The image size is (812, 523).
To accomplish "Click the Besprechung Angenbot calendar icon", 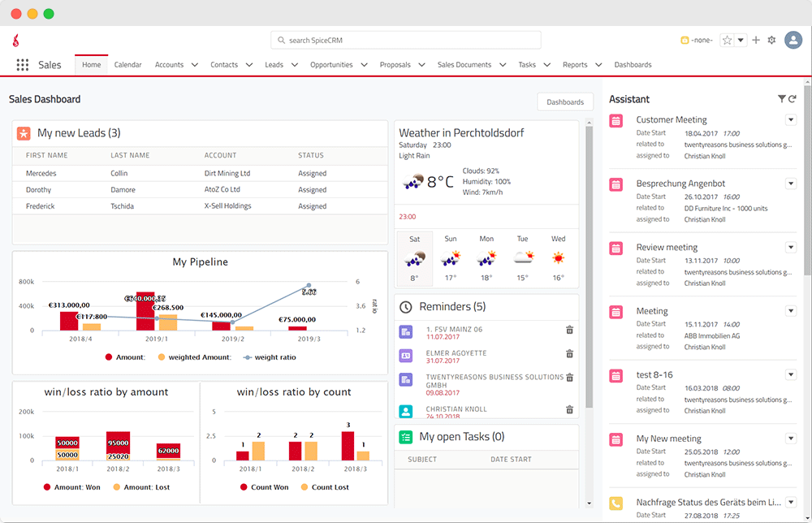I will tap(615, 185).
